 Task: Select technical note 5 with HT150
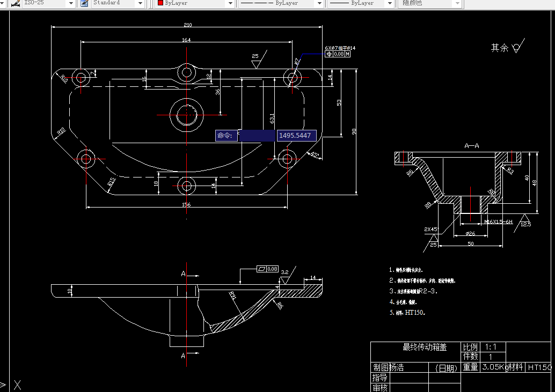click(x=407, y=313)
